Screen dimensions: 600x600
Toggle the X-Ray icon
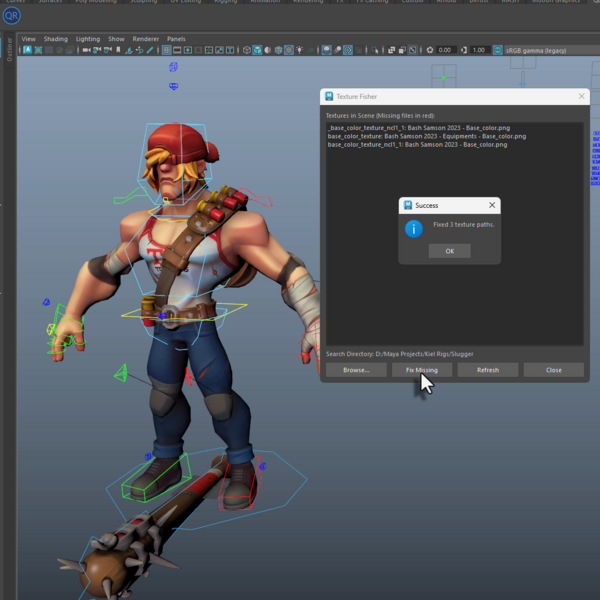coord(391,50)
